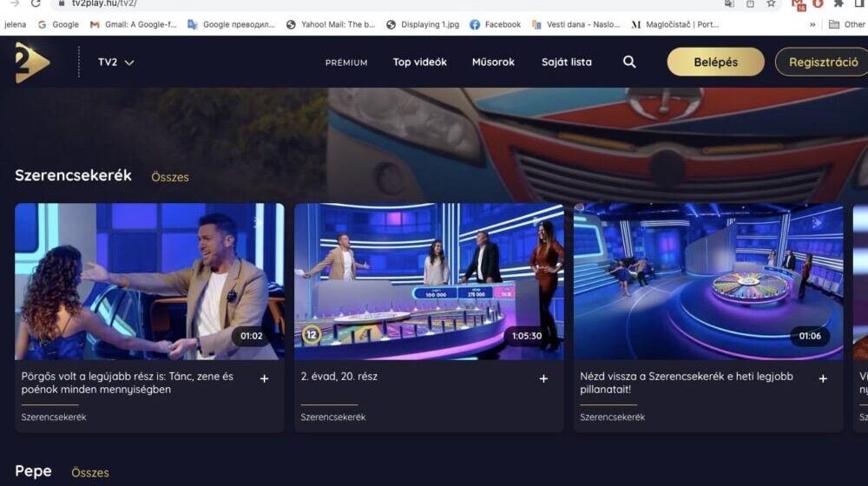Play the 01:02 dance clip thumbnail

click(x=149, y=281)
